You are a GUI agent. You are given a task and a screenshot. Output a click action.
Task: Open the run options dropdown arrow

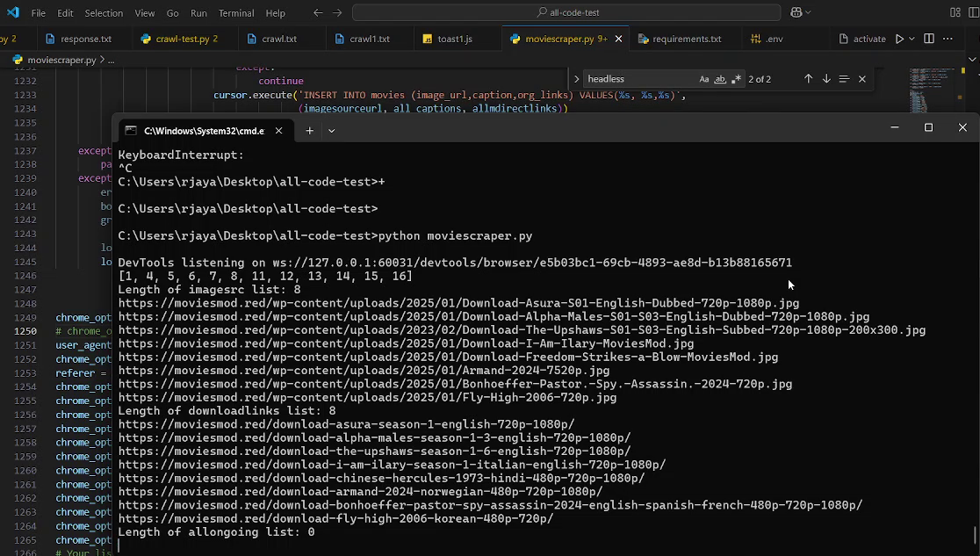(x=912, y=39)
